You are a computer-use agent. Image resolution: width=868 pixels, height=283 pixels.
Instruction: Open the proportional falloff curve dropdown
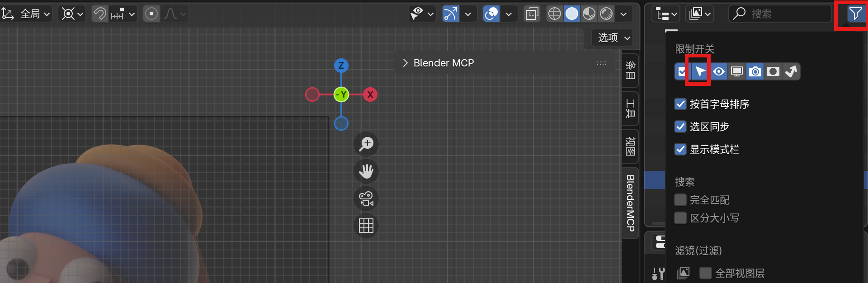click(175, 14)
